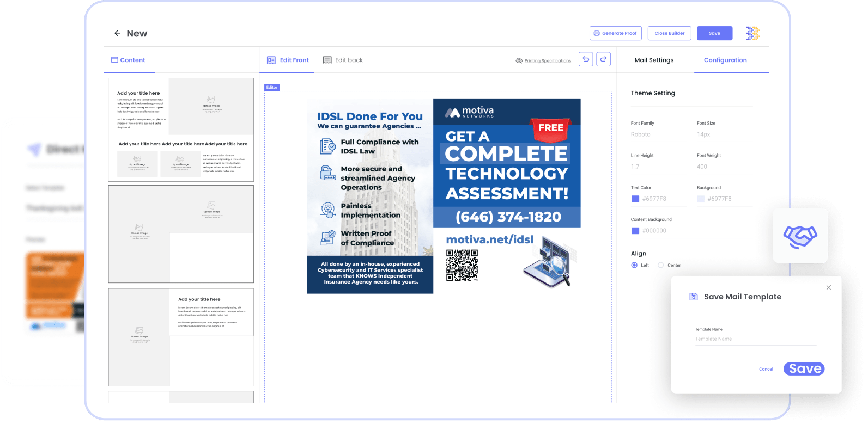The height and width of the screenshot is (424, 868).
Task: Open the Font Weight 400 dropdown
Action: [x=725, y=167]
